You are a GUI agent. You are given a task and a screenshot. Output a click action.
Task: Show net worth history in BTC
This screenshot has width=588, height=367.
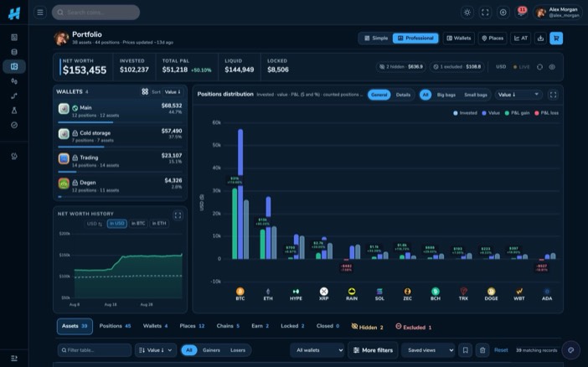pyautogui.click(x=138, y=224)
